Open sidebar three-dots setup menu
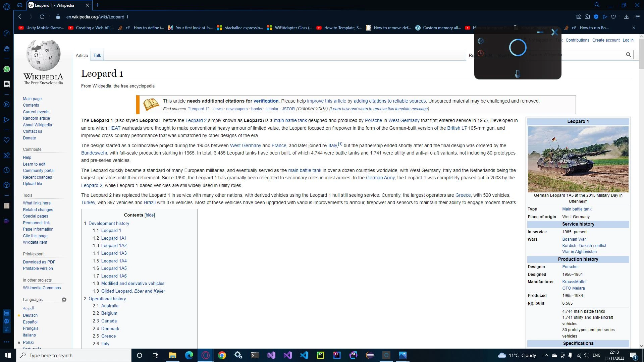644x362 pixels. coord(7,342)
